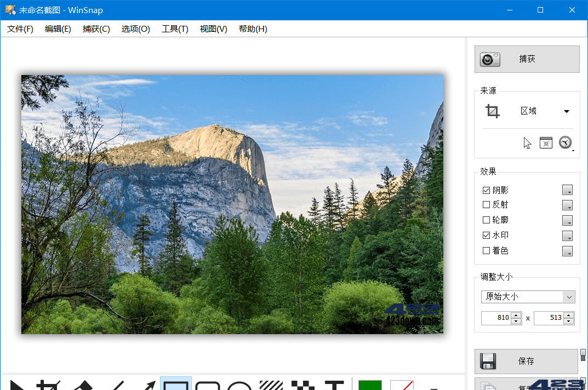Click the no-fill color swatch with red slash
Viewport: 588px width, 390px height.
tap(402, 385)
